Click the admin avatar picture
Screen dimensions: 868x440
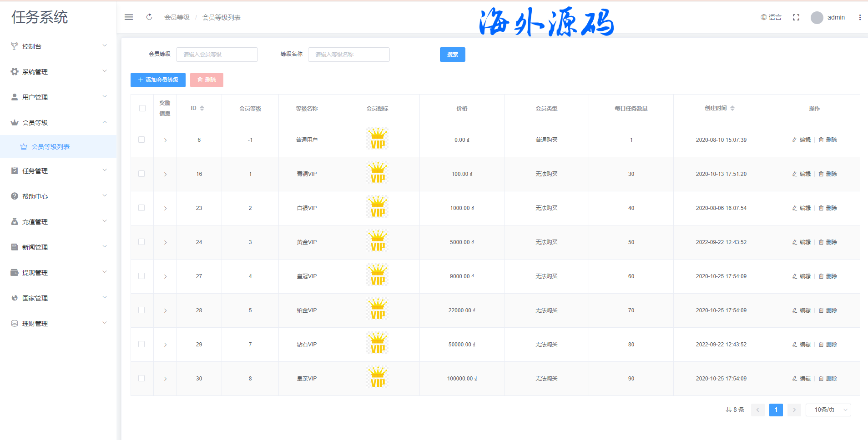pos(817,17)
